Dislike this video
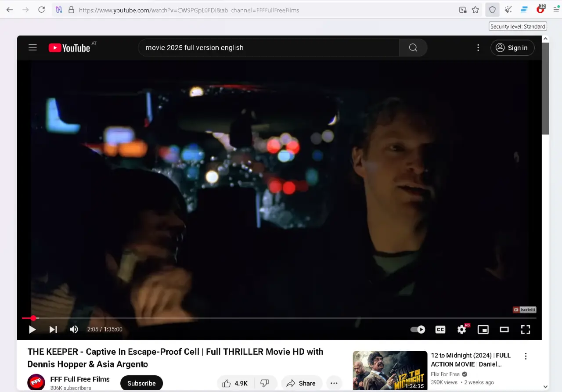Image resolution: width=562 pixels, height=392 pixels. pos(265,383)
